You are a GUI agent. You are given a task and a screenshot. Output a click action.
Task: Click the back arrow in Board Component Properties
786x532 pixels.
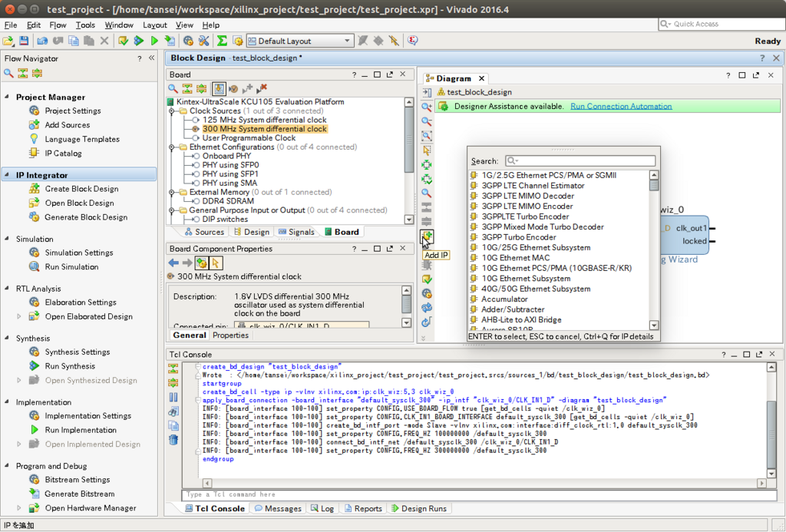[x=173, y=263]
